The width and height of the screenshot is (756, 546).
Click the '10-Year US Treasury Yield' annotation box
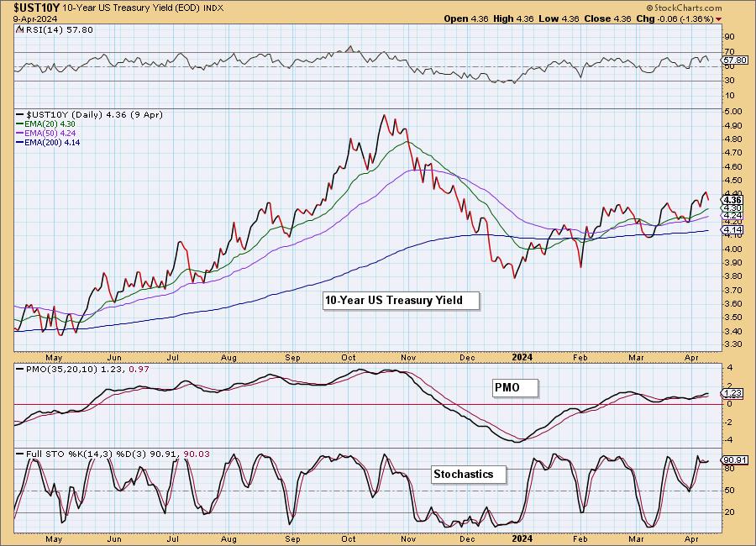coord(402,301)
